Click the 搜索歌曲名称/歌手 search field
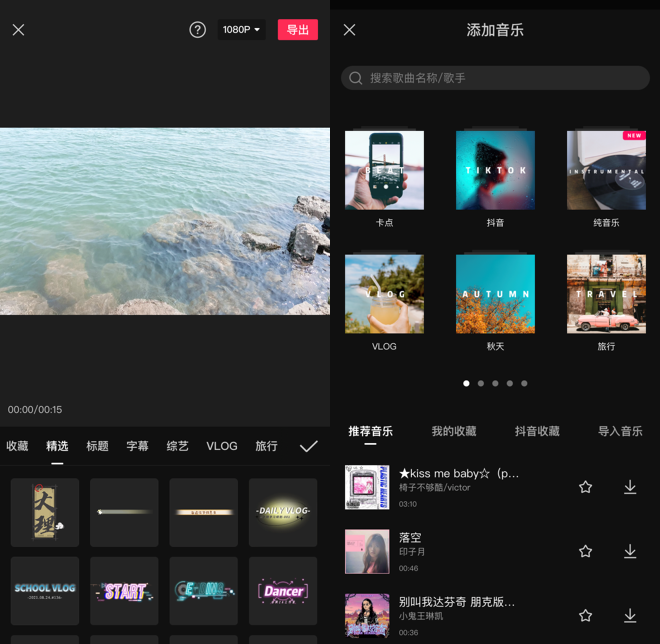 [495, 78]
